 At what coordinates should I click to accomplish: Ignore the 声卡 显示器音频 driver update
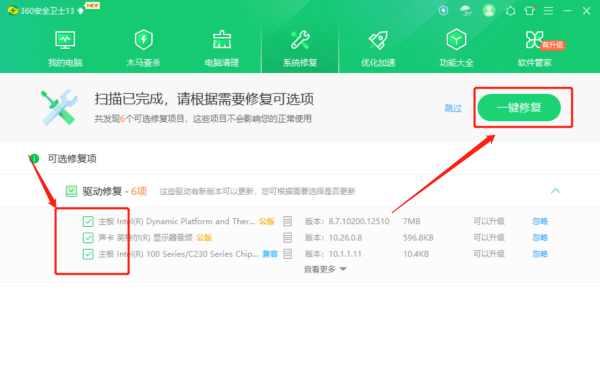pos(540,238)
